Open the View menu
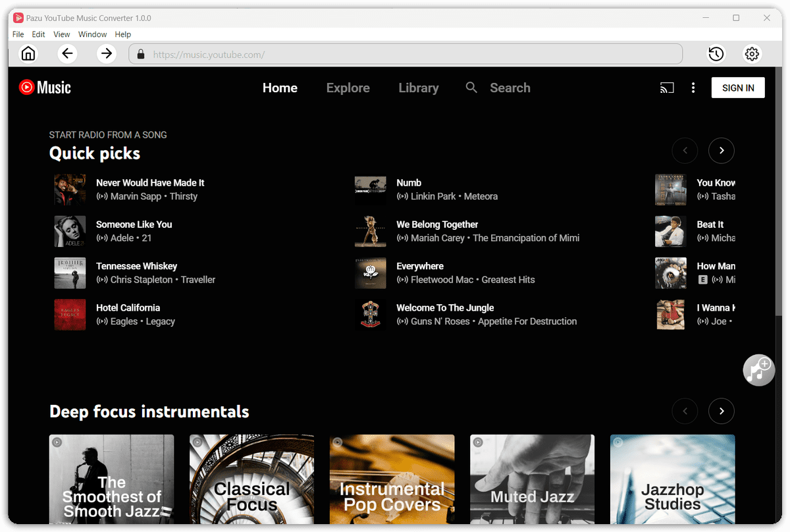The width and height of the screenshot is (790, 532). pos(62,34)
